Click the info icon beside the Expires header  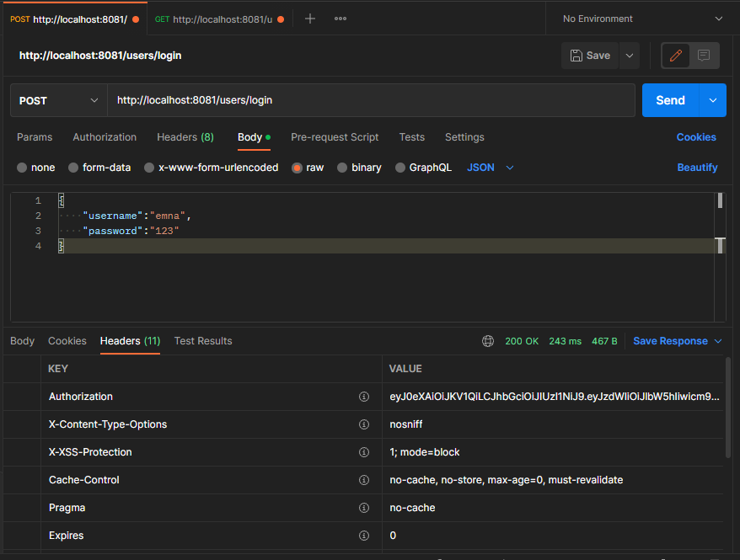click(364, 536)
